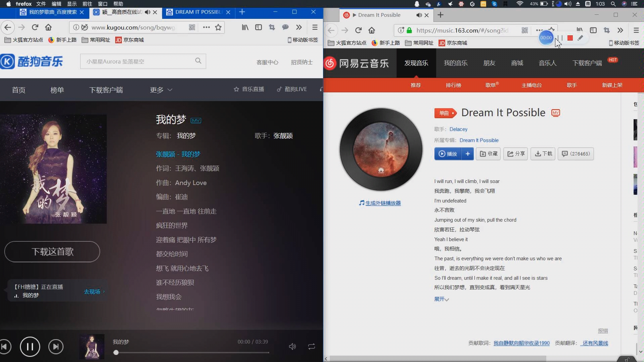The width and height of the screenshot is (644, 362).
Task: Mute audio on the Kugou browser tab
Action: [147, 12]
